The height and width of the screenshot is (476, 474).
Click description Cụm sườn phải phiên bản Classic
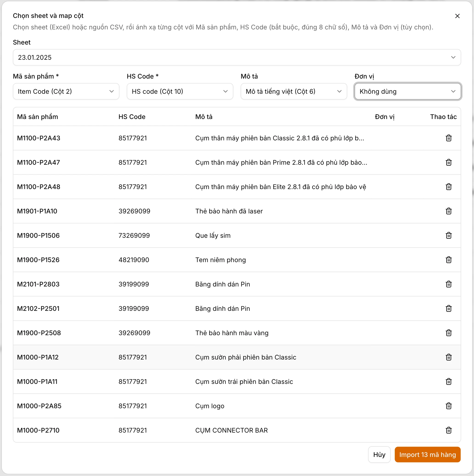click(245, 357)
